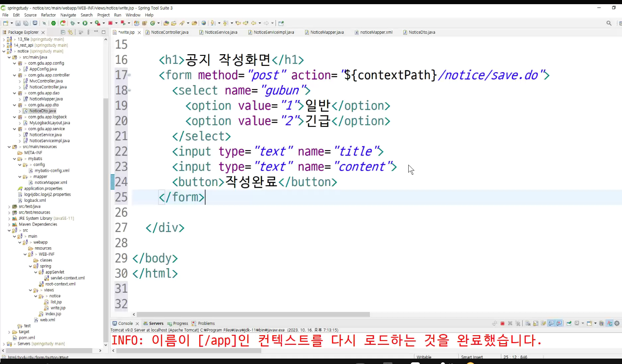
Task: Click the Save All toolbar icon
Action: (25, 23)
